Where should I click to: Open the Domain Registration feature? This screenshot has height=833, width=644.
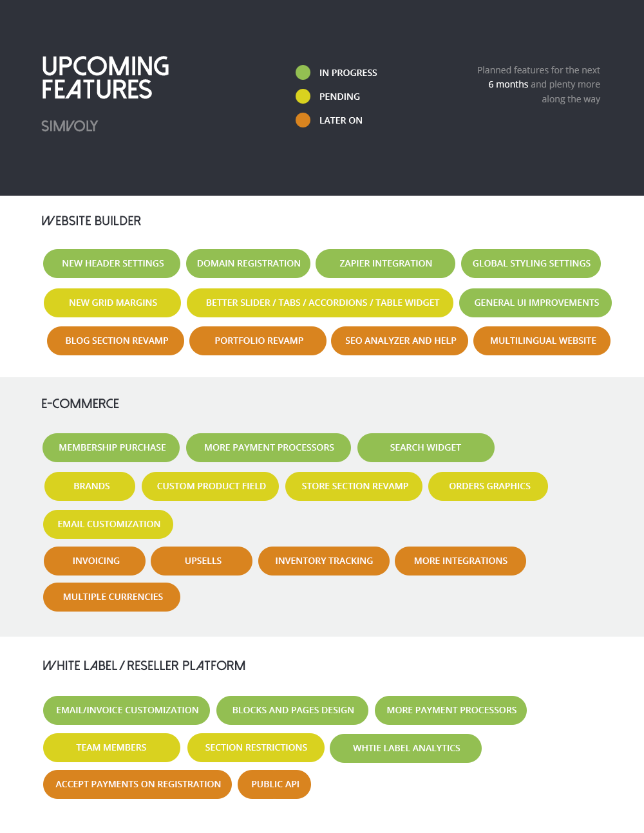coord(248,263)
